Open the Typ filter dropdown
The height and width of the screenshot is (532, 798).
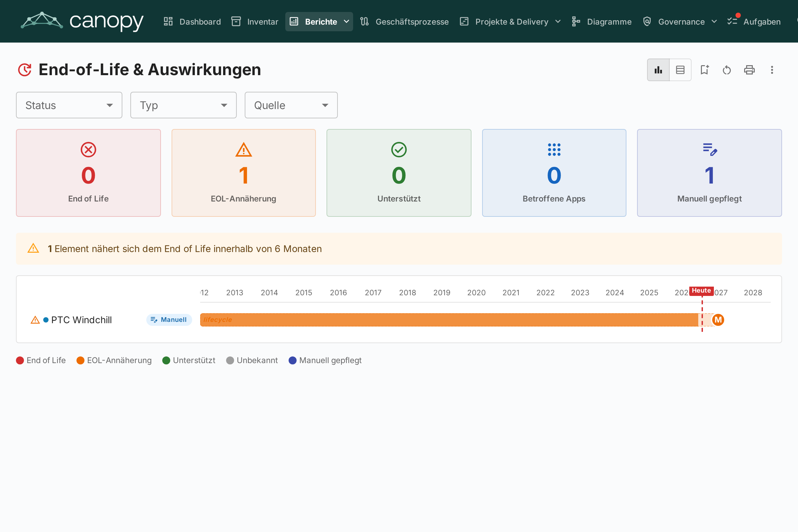click(x=184, y=105)
